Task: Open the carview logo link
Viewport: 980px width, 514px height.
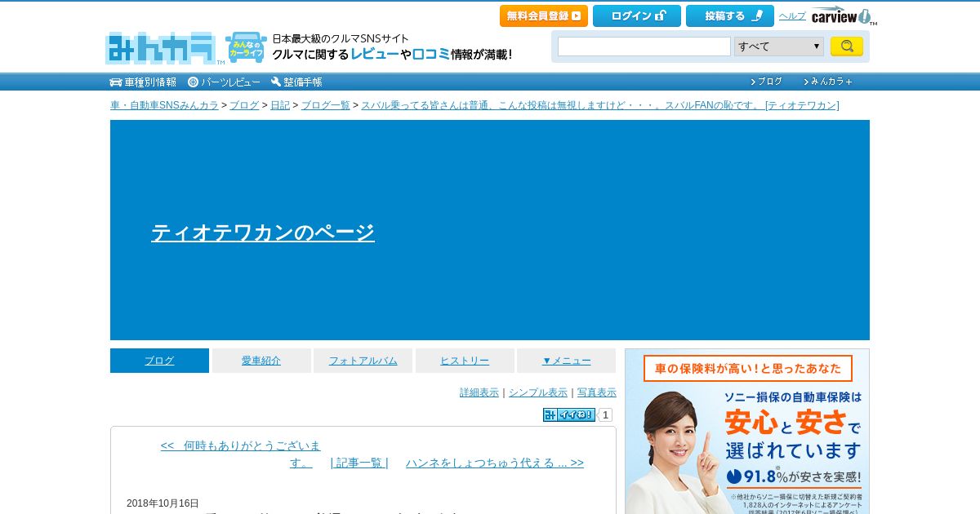Action: pyautogui.click(x=843, y=16)
